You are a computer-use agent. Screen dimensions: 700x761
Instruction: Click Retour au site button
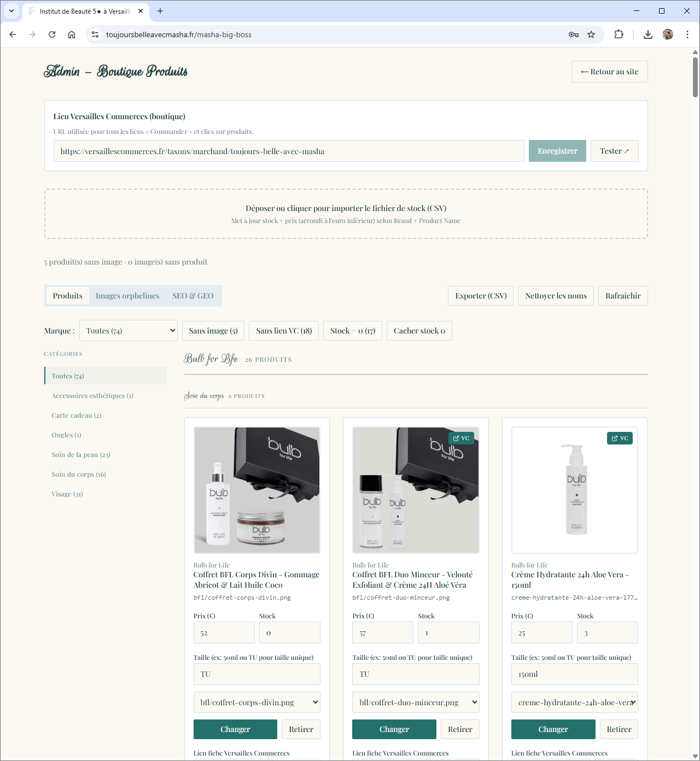click(610, 72)
